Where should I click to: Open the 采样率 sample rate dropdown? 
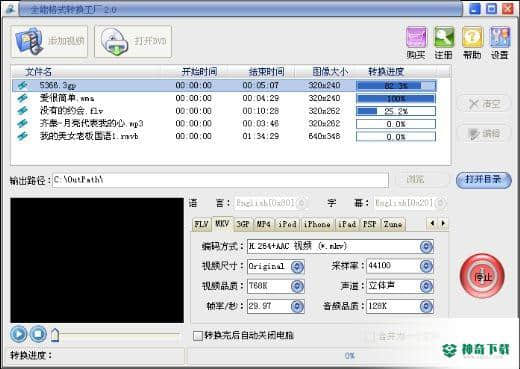(x=426, y=266)
